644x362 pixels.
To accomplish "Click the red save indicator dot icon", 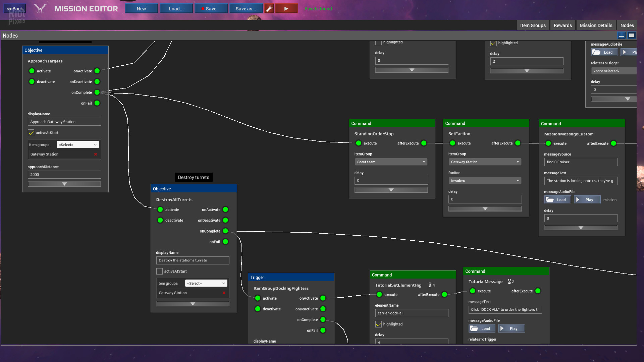I will coord(203,8).
